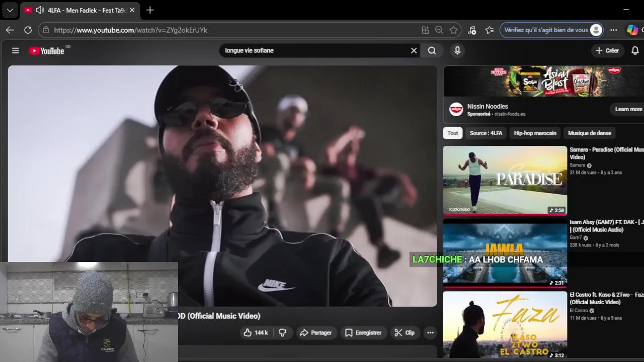Mute the tab via the speaker icon
644x362 pixels.
40,10
